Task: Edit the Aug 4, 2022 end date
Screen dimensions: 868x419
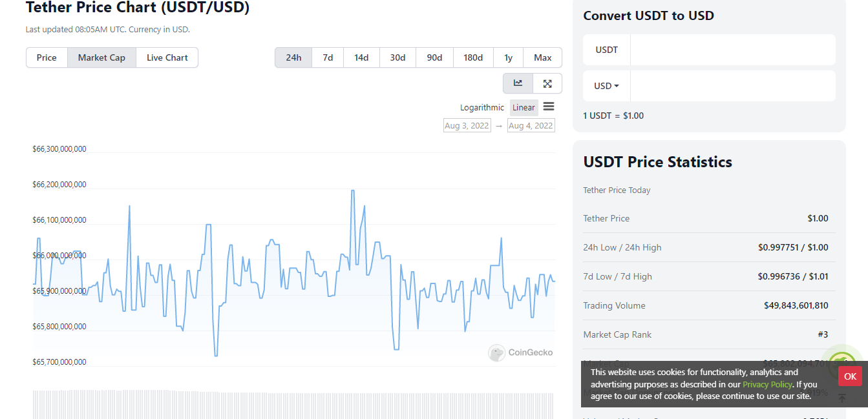Action: click(531, 126)
